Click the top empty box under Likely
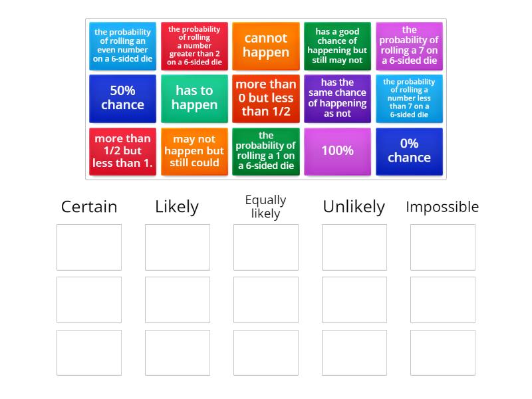 click(178, 247)
